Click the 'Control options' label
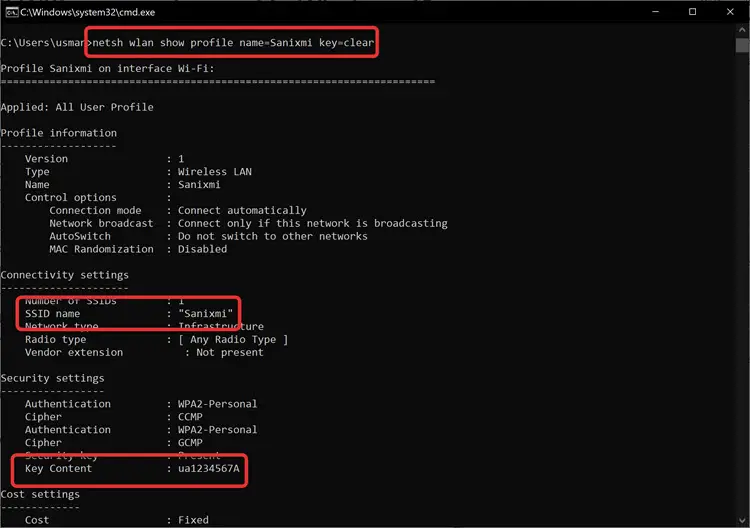This screenshot has width=750, height=528. coord(71,198)
